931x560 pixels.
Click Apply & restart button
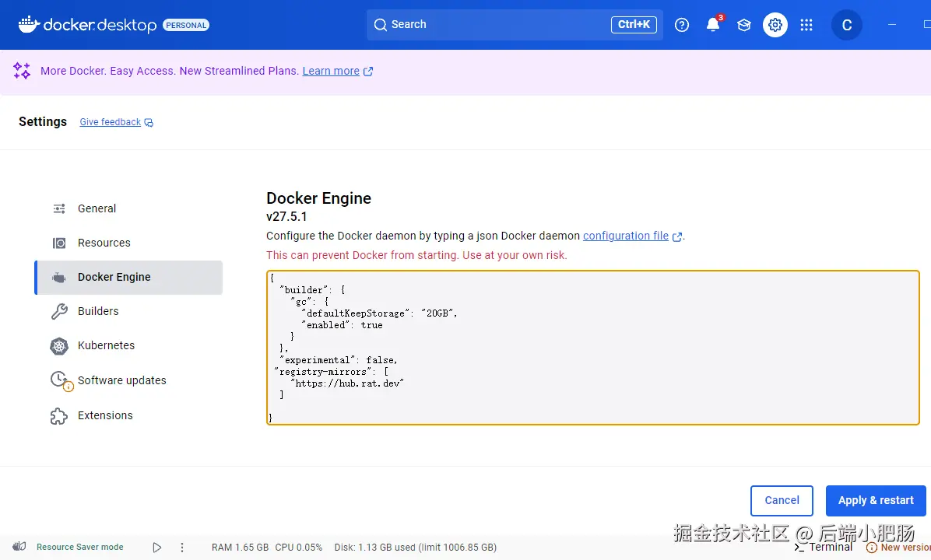(x=876, y=501)
